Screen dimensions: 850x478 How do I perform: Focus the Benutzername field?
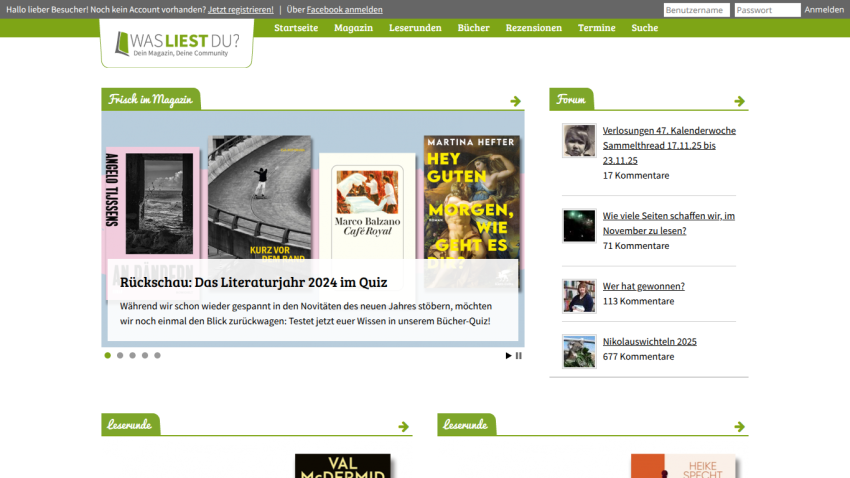tap(697, 10)
